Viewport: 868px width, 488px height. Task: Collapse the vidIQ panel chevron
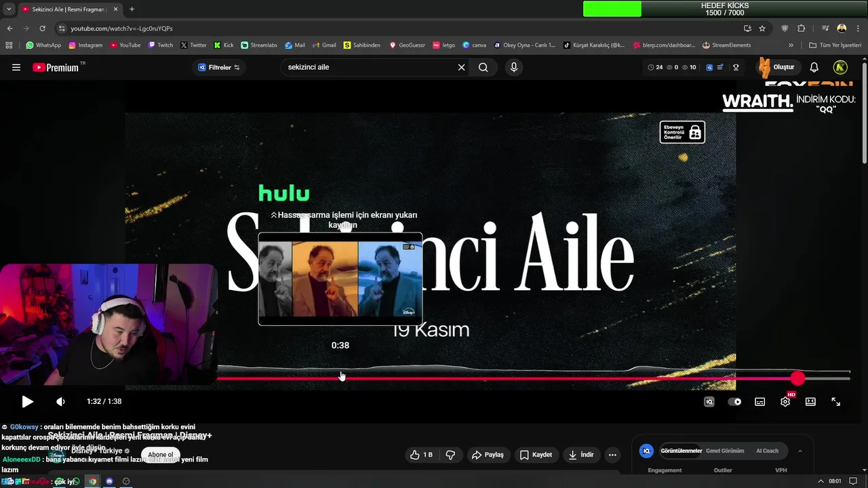[x=800, y=451]
